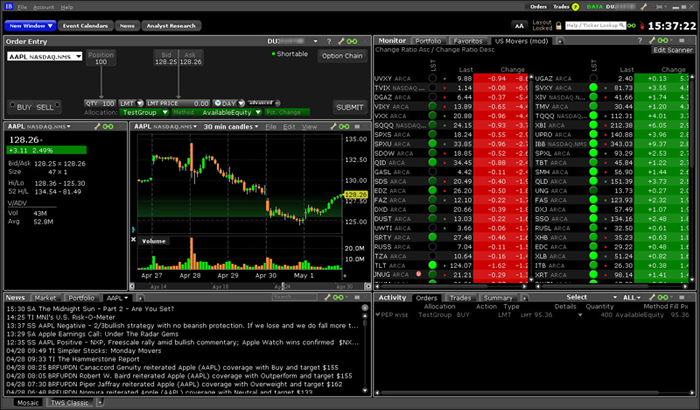Click the Edit Scanner button
This screenshot has width=700, height=410.
pos(673,50)
